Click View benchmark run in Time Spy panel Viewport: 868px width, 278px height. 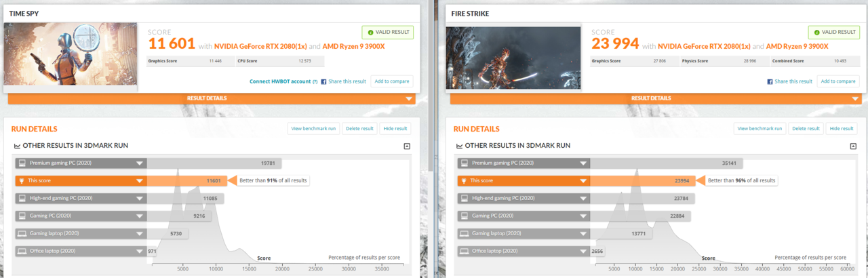(313, 128)
